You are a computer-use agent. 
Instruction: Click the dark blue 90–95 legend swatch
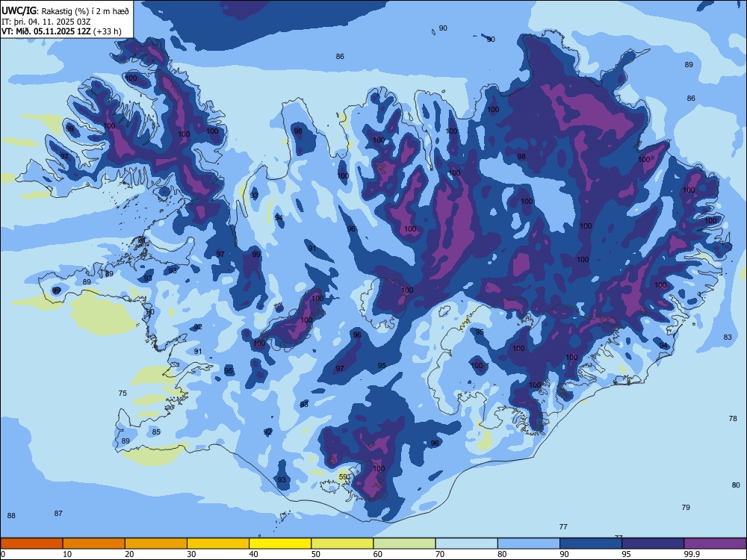[591, 544]
